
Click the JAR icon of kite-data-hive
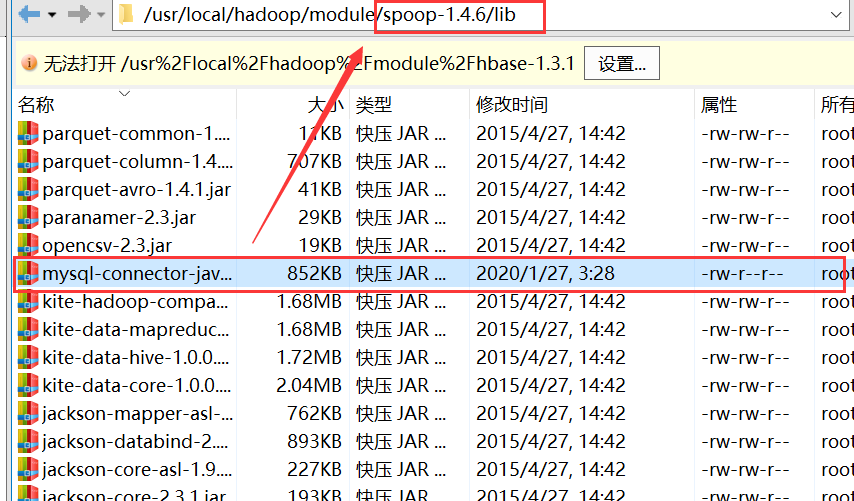click(28, 357)
